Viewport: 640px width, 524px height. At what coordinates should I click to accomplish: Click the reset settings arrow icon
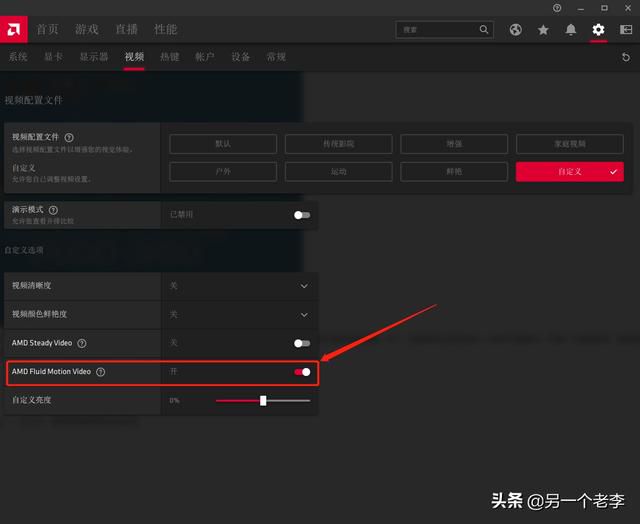[626, 57]
